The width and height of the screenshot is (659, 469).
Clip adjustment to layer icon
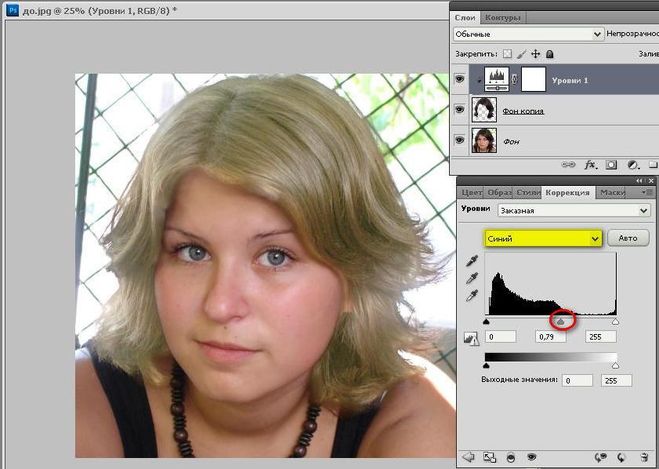point(511,458)
